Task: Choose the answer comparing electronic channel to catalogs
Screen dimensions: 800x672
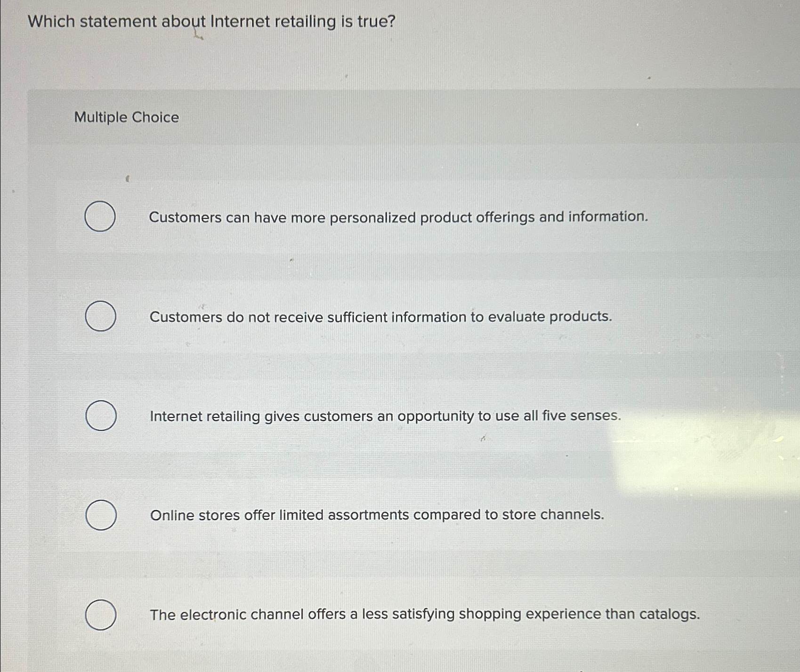Action: pyautogui.click(x=424, y=614)
